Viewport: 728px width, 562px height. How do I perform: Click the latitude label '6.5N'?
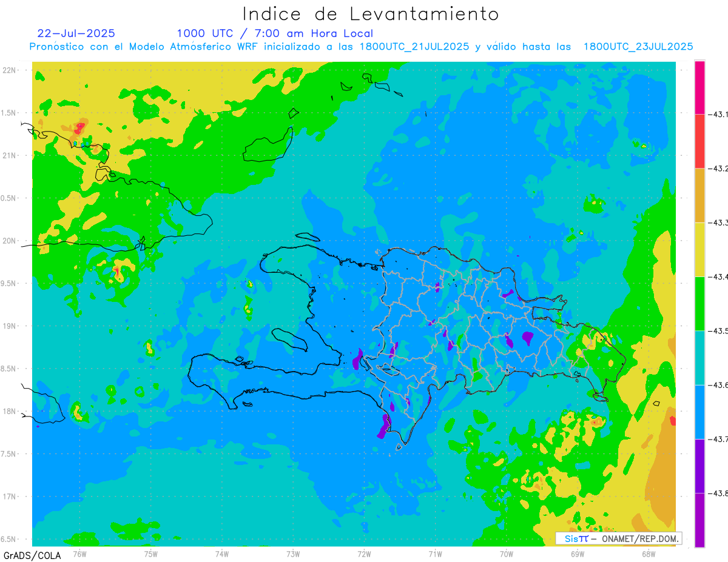(x=8, y=540)
